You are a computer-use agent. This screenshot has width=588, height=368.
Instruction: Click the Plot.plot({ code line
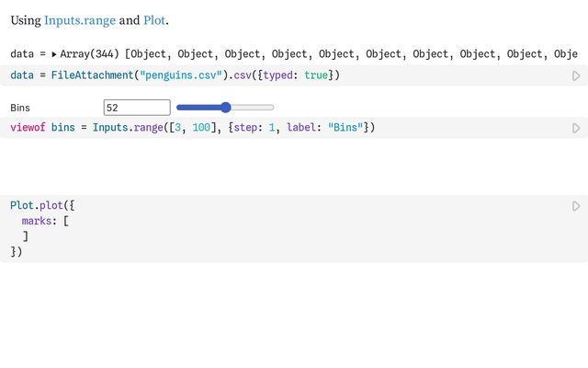point(42,205)
